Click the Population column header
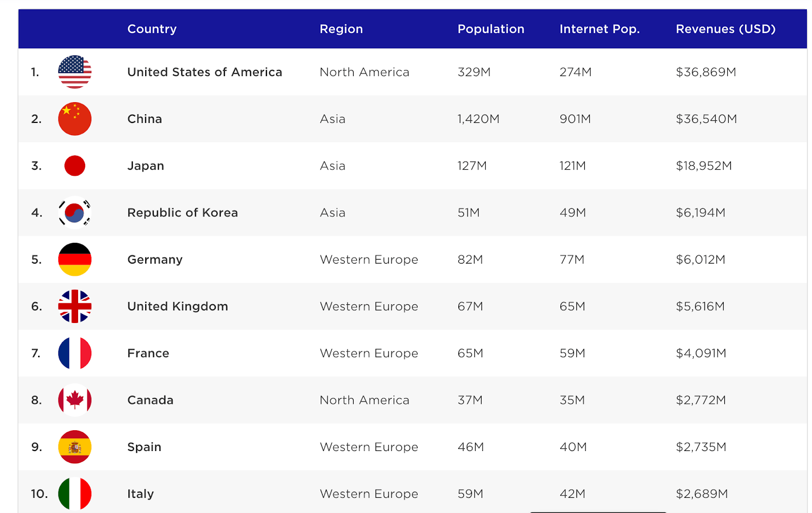The image size is (812, 513). (x=491, y=29)
